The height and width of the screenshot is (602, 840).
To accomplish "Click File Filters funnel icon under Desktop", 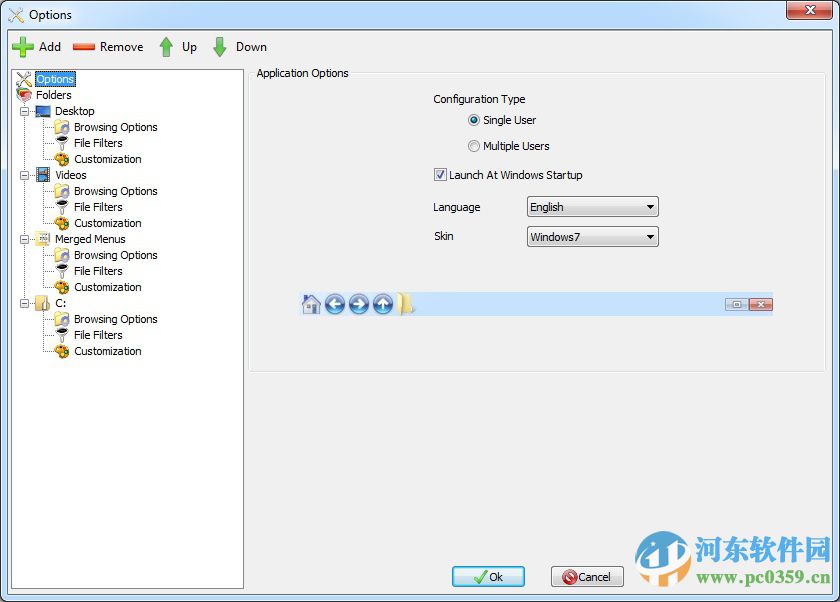I will coord(62,143).
